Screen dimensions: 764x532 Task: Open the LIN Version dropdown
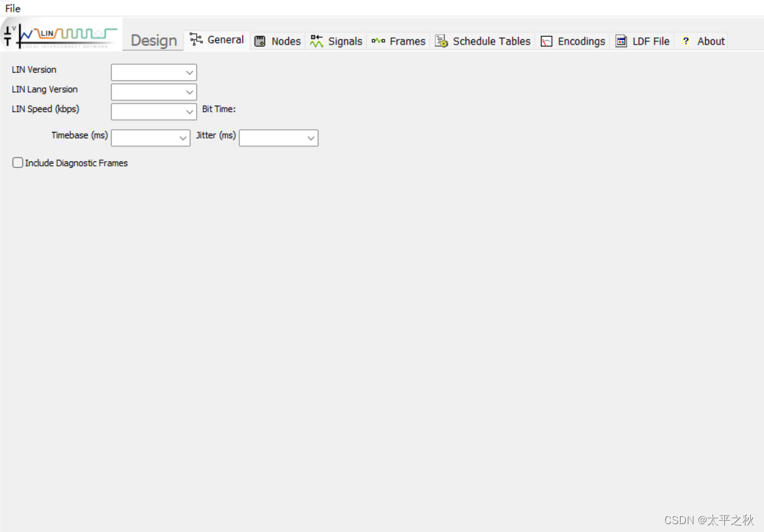(189, 72)
